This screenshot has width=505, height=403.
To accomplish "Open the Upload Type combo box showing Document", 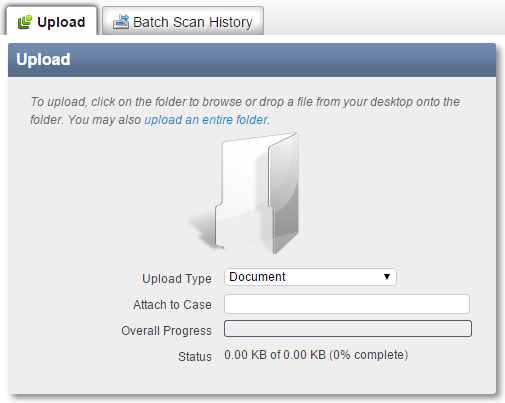I will (310, 277).
